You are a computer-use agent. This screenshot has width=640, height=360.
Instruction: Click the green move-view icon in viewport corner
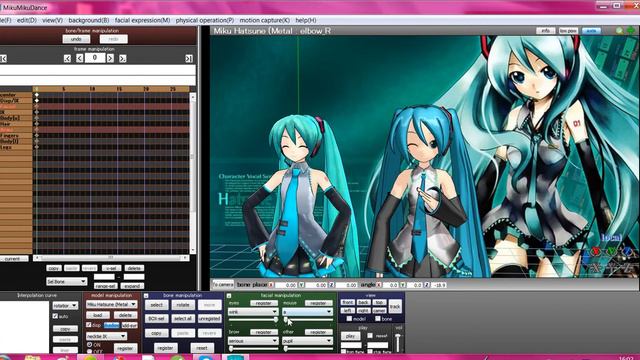point(631,31)
